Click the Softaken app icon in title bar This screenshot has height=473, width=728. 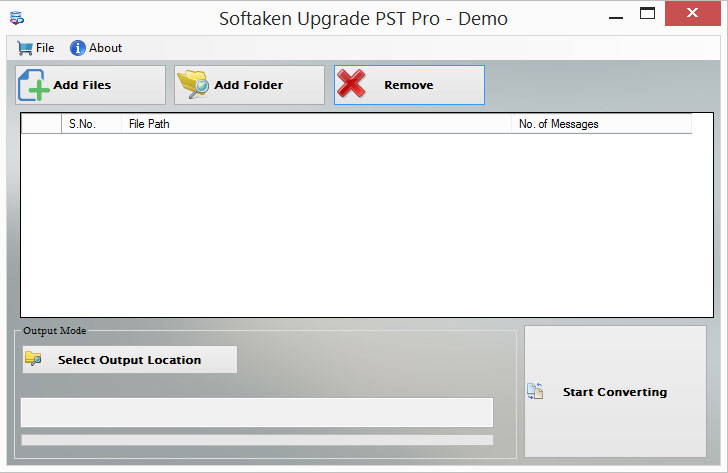pyautogui.click(x=17, y=18)
